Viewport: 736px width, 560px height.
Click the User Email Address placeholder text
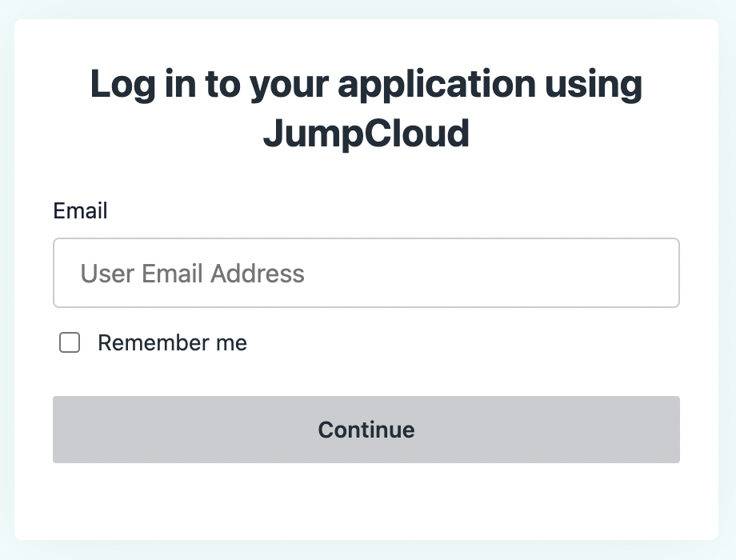(x=193, y=274)
